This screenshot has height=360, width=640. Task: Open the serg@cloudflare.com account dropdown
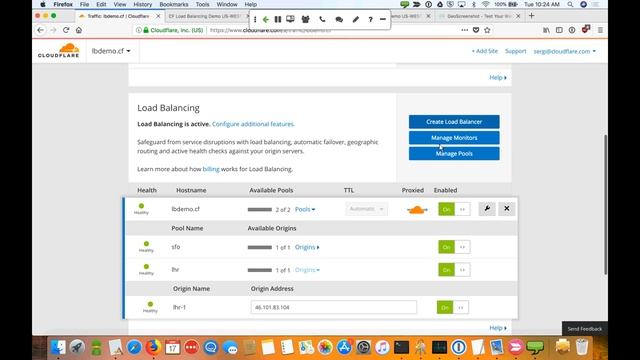[564, 51]
